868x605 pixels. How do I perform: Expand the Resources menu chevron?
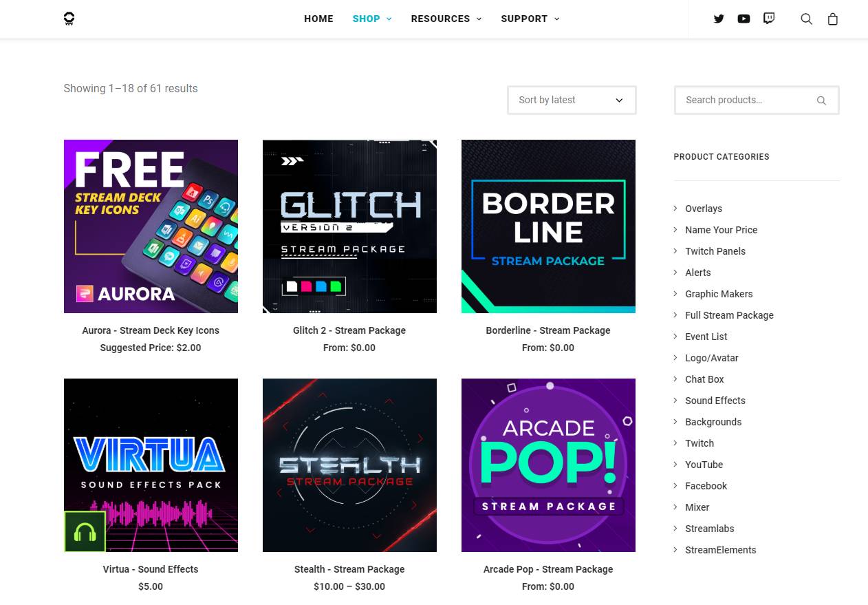pos(479,19)
